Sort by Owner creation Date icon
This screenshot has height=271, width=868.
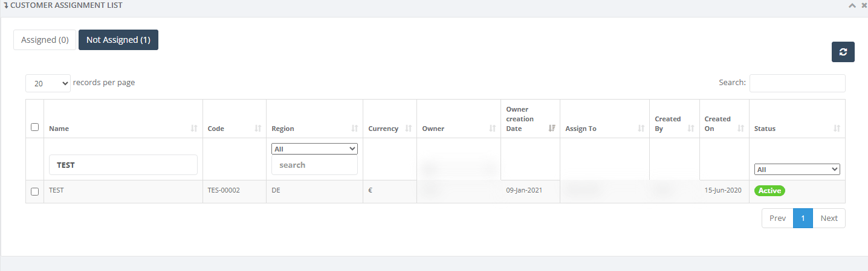[552, 129]
